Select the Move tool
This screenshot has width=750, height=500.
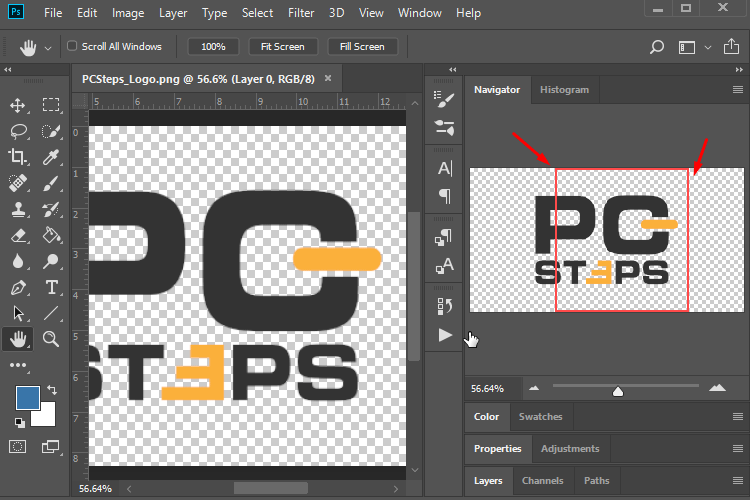(x=18, y=105)
